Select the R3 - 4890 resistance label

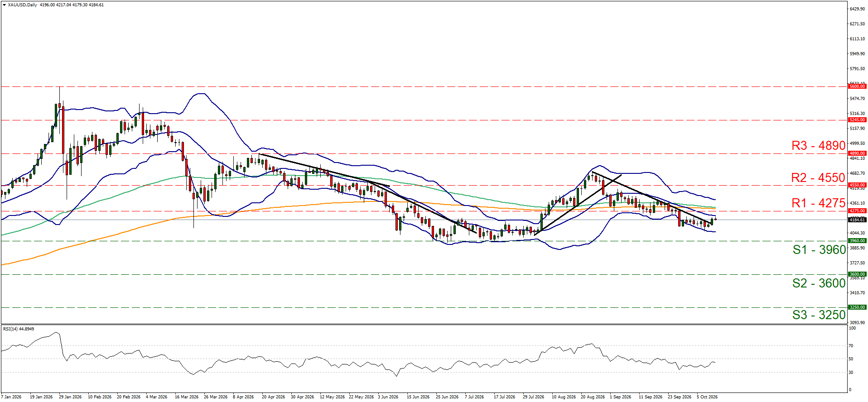(818, 146)
